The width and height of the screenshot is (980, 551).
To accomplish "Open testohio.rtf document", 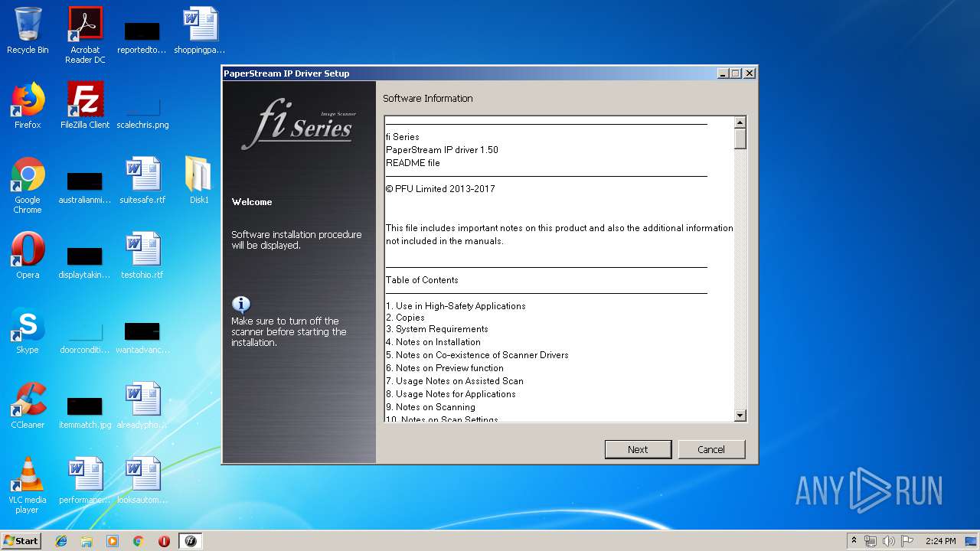I will tap(142, 256).
